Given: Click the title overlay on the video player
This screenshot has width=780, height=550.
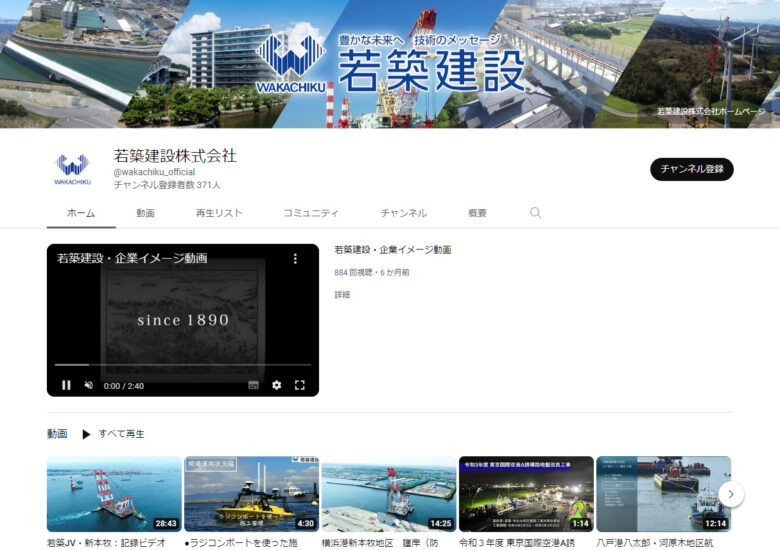Looking at the screenshot, I should [132, 258].
